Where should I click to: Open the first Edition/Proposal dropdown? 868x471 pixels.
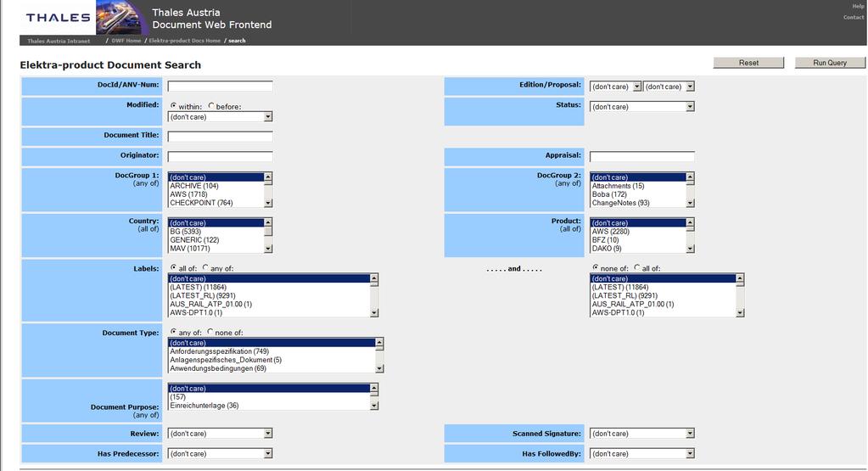pos(615,87)
